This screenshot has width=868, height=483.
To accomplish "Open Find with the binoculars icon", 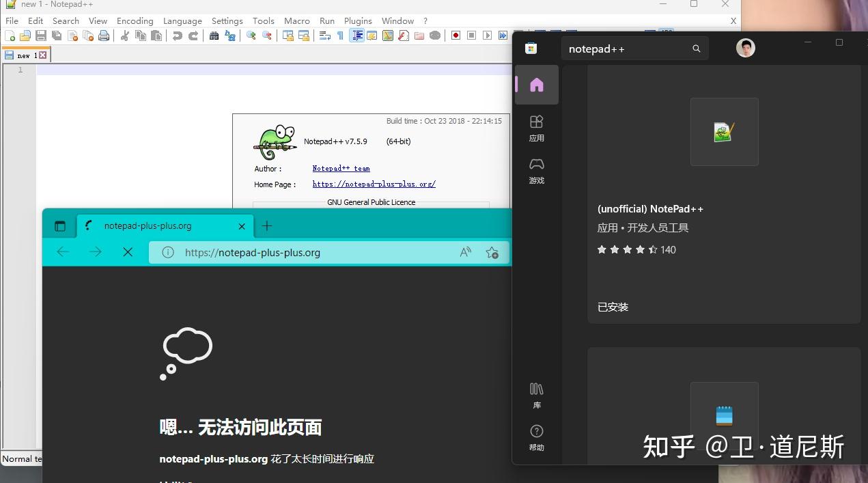I will click(x=214, y=36).
